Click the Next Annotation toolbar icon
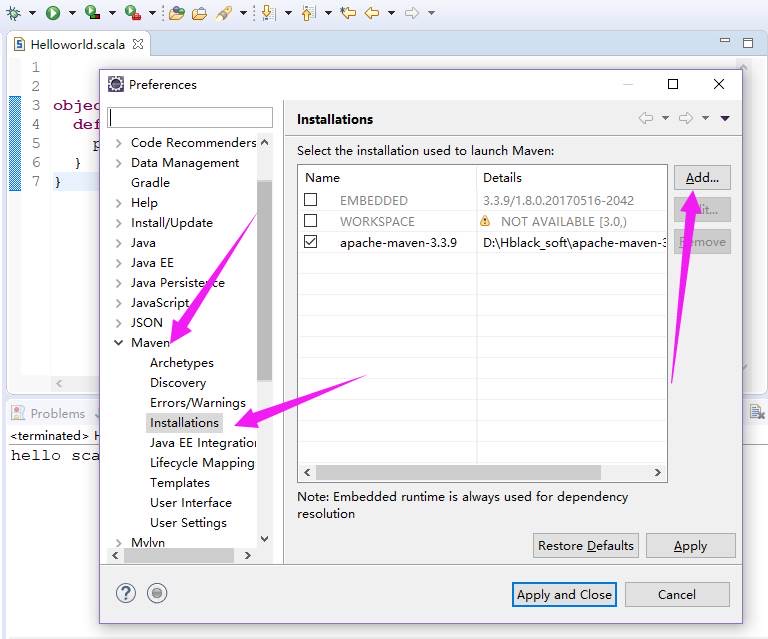Viewport: 768px width, 639px height. pos(268,13)
